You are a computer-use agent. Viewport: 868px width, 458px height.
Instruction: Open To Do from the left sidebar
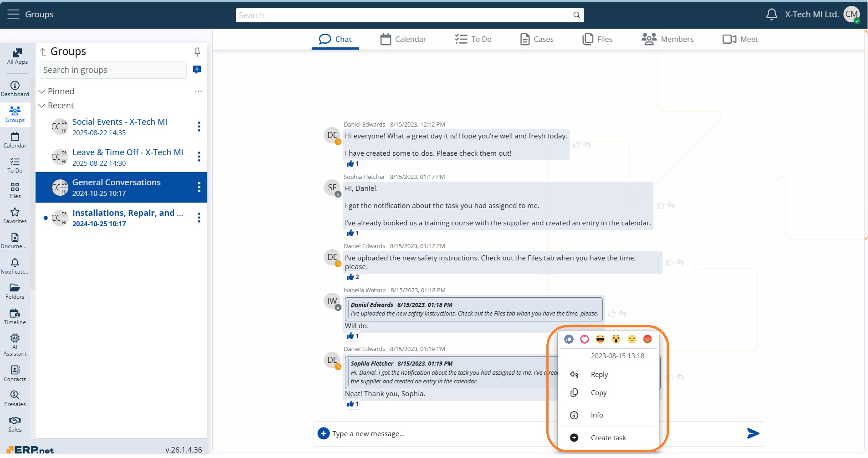tap(15, 165)
